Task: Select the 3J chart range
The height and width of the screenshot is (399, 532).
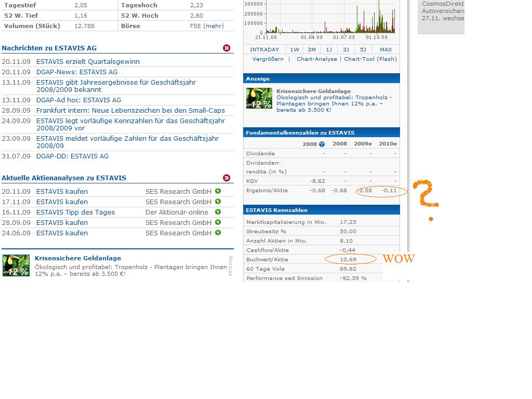Action: coord(345,49)
